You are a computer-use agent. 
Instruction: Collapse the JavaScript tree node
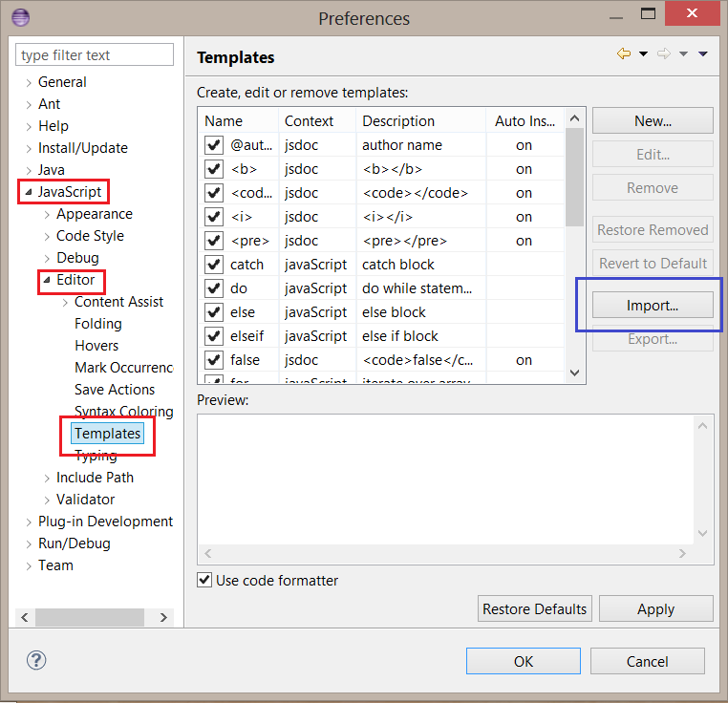(29, 192)
